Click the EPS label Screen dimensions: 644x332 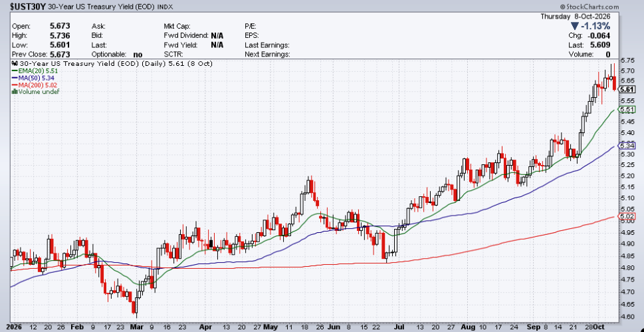pyautogui.click(x=252, y=35)
